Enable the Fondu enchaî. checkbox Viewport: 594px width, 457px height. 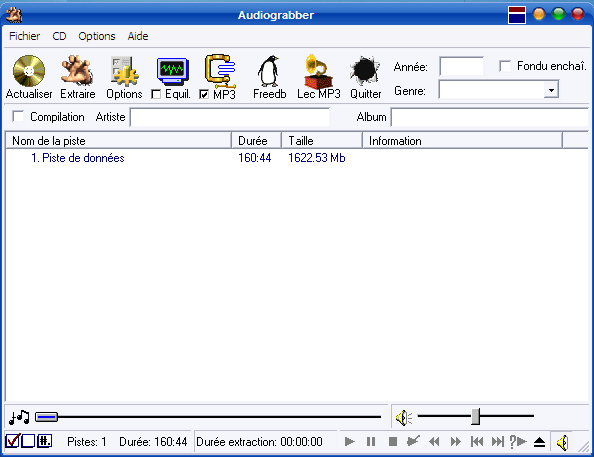point(505,66)
